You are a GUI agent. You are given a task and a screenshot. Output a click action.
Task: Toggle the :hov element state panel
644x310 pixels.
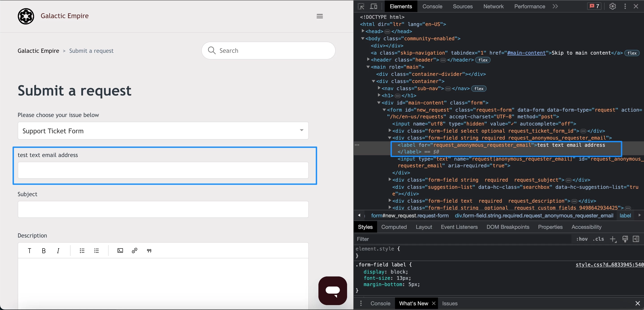coord(582,239)
